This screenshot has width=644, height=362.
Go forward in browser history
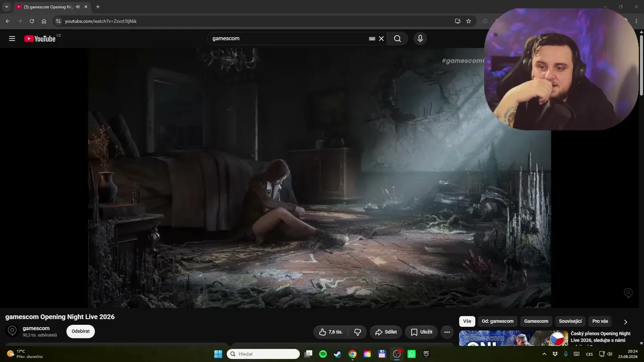20,21
